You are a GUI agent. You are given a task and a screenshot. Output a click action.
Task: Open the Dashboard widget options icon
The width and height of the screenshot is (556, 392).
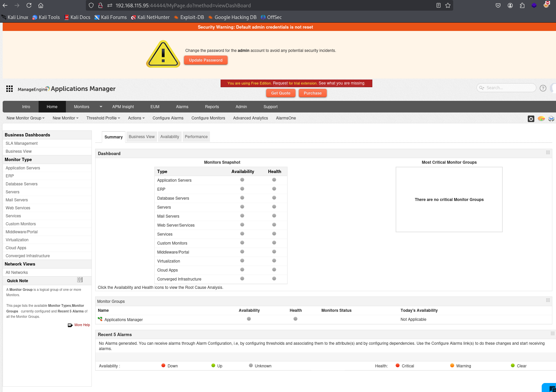click(548, 152)
